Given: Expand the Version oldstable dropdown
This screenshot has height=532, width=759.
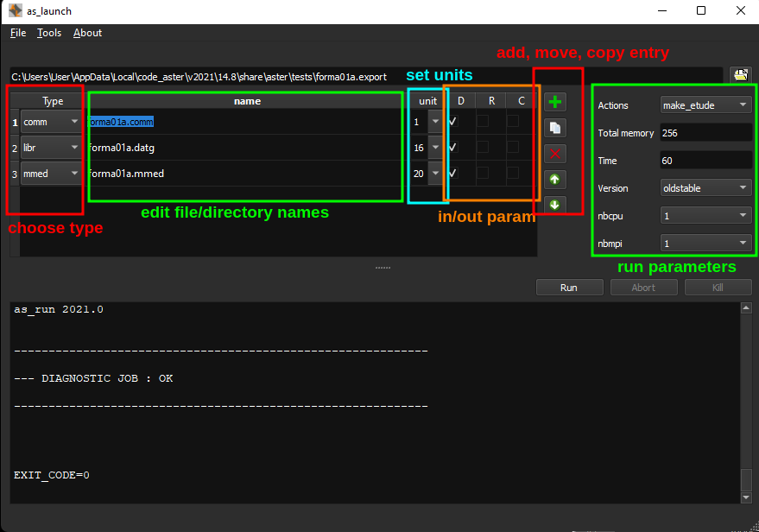Looking at the screenshot, I should tap(705, 188).
